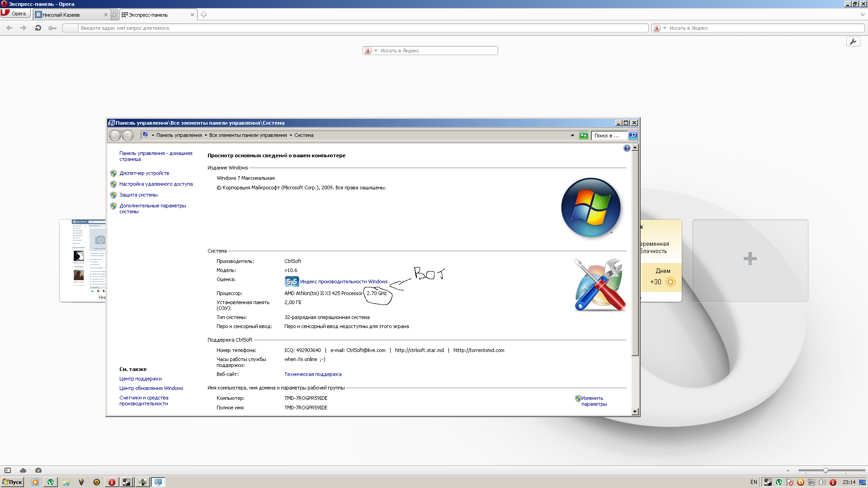868x488 pixels.
Task: Open Настройка удаленного доступа link
Action: point(156,184)
